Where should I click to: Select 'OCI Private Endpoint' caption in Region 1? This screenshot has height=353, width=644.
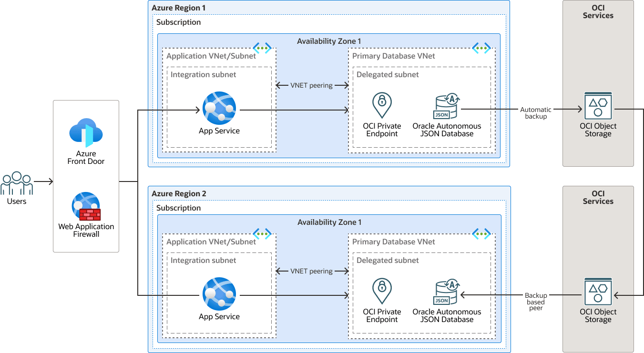(382, 130)
